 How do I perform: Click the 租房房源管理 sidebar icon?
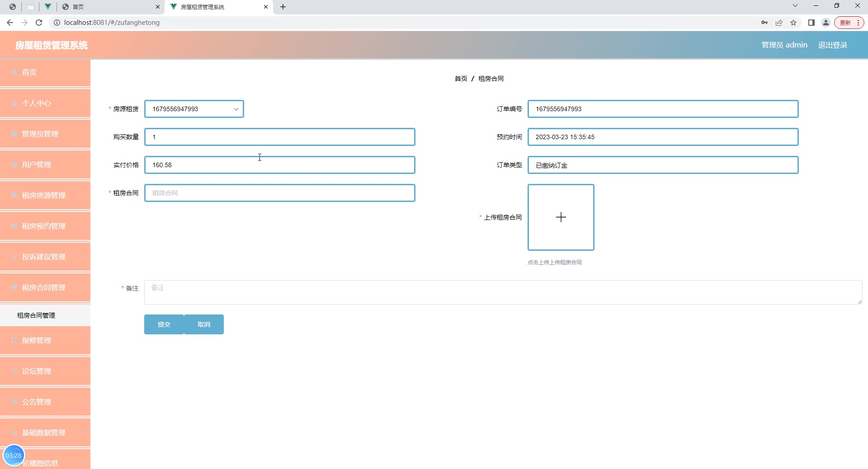click(14, 195)
